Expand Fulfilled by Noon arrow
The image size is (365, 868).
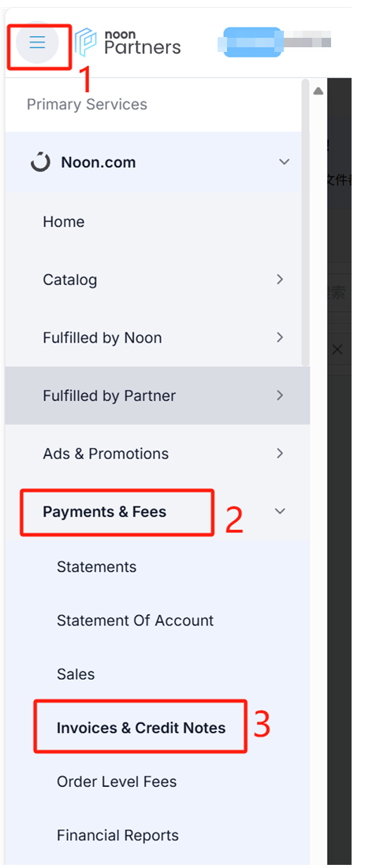click(x=280, y=337)
